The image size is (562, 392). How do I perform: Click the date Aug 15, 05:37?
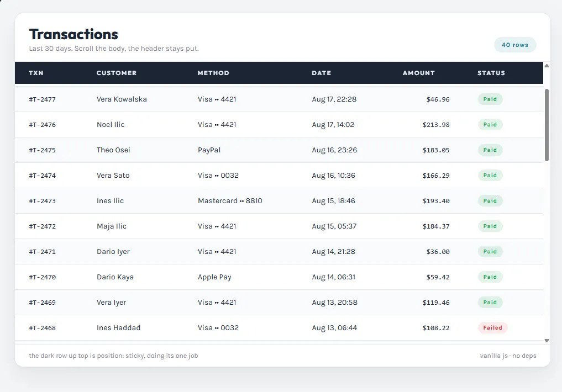click(x=334, y=226)
